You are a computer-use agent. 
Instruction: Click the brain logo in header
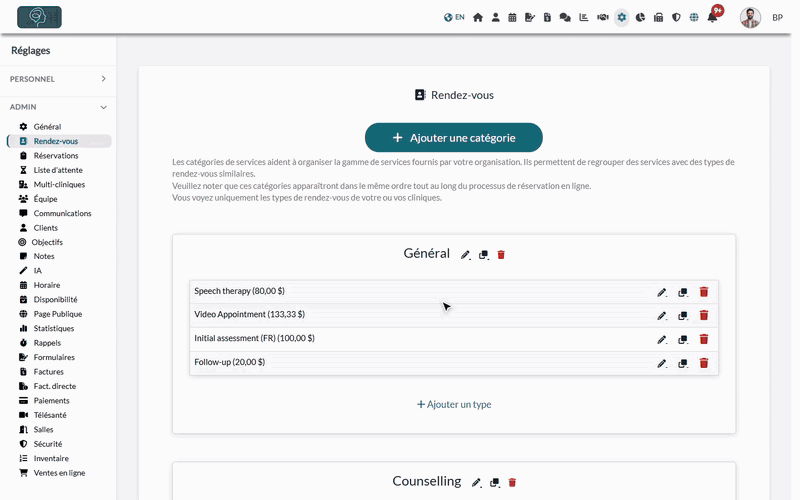coord(39,17)
